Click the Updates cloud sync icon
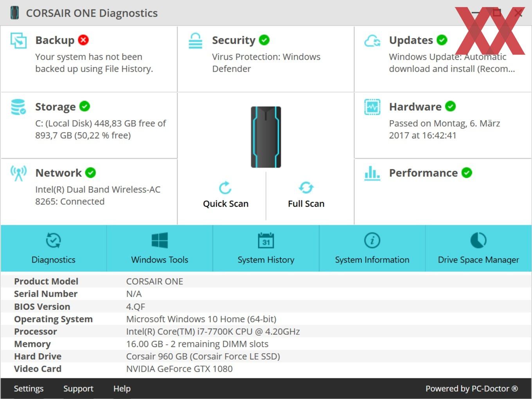The height and width of the screenshot is (399, 532). (372, 41)
